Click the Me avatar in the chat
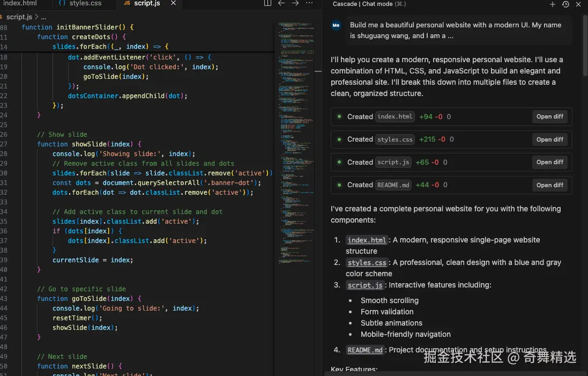This screenshot has width=588, height=376. [336, 26]
